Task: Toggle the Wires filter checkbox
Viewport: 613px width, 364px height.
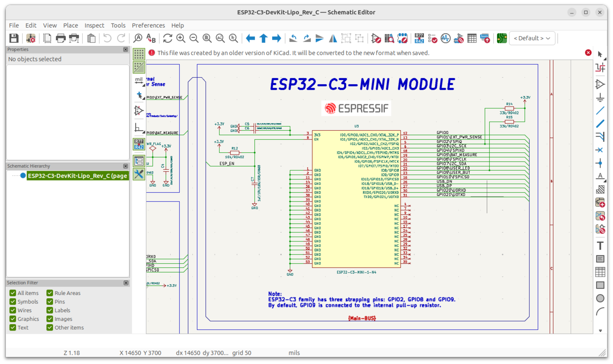Action: (x=13, y=310)
